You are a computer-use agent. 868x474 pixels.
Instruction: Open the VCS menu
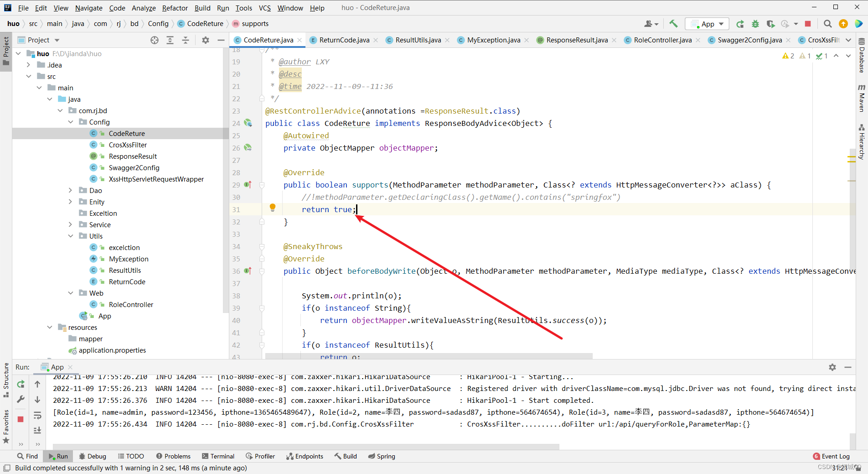point(264,8)
